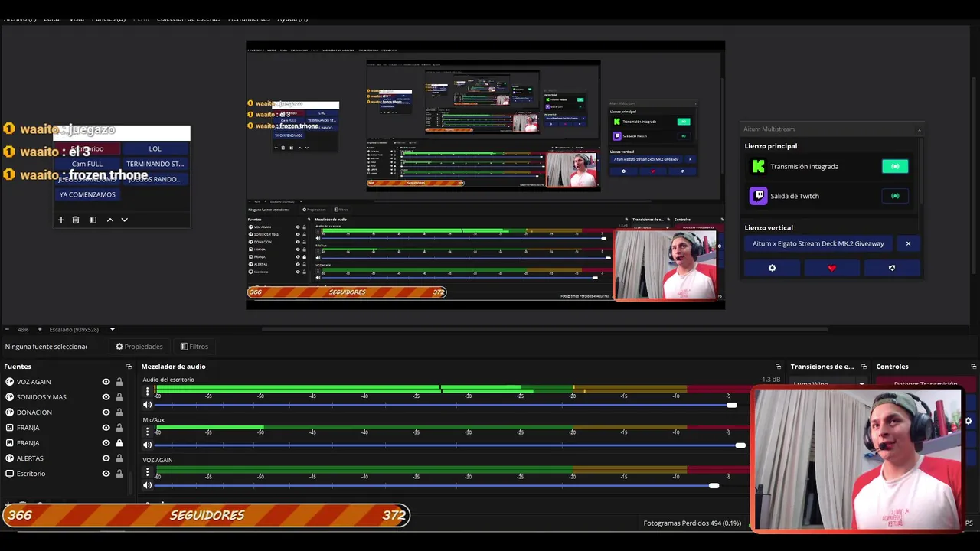980x551 pixels.
Task: Move scene up with the up arrow
Action: (x=110, y=220)
